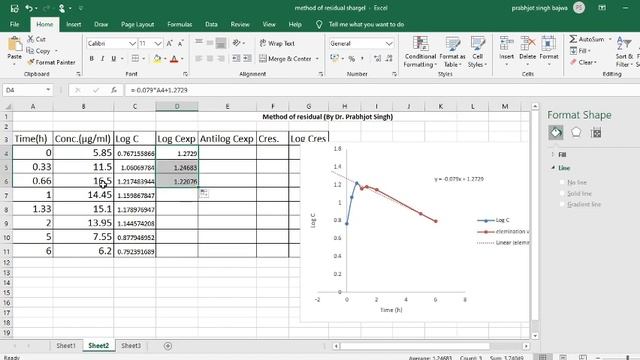
Task: Click the vertical scrollbar down arrow
Action: [x=535, y=336]
